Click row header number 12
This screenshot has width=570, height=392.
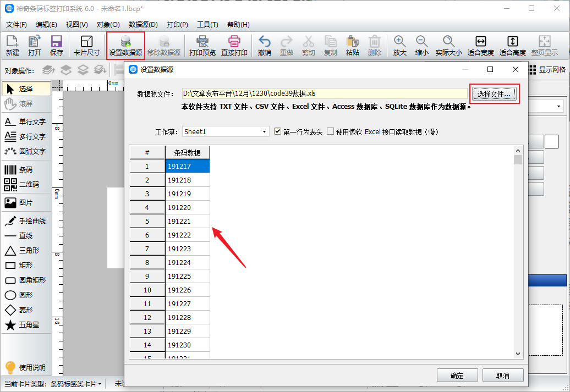point(147,318)
